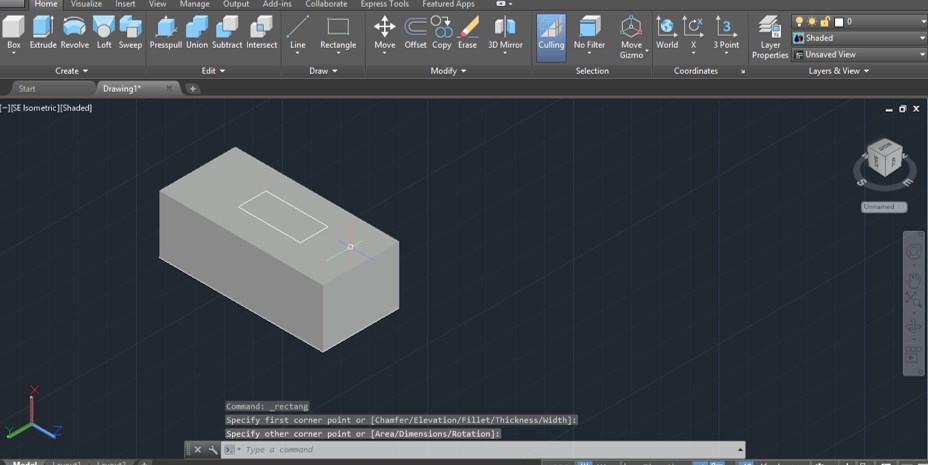The image size is (928, 465).
Task: Click the Unnamed UCS button under ViewCube
Action: [x=884, y=207]
